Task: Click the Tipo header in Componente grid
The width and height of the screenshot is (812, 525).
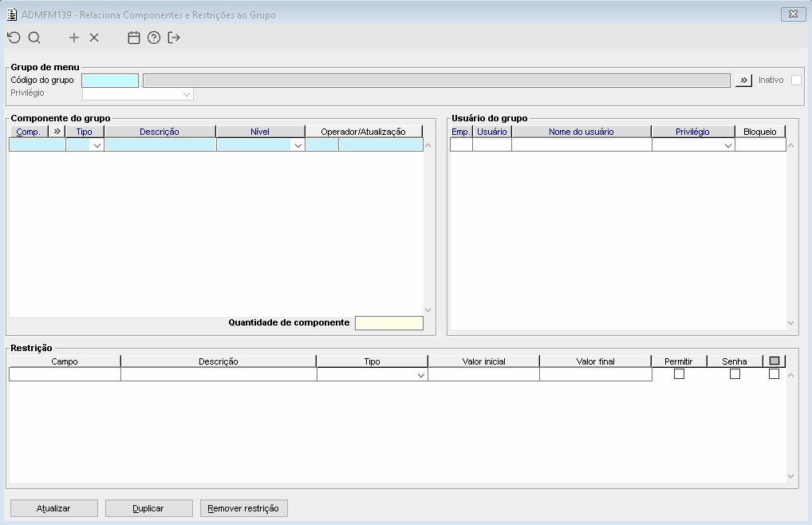Action: [x=85, y=132]
